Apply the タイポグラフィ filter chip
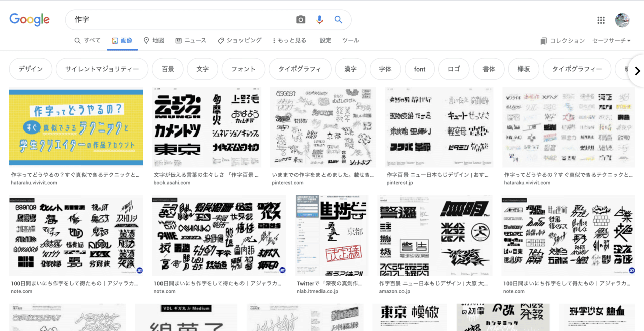644x331 pixels. (300, 69)
